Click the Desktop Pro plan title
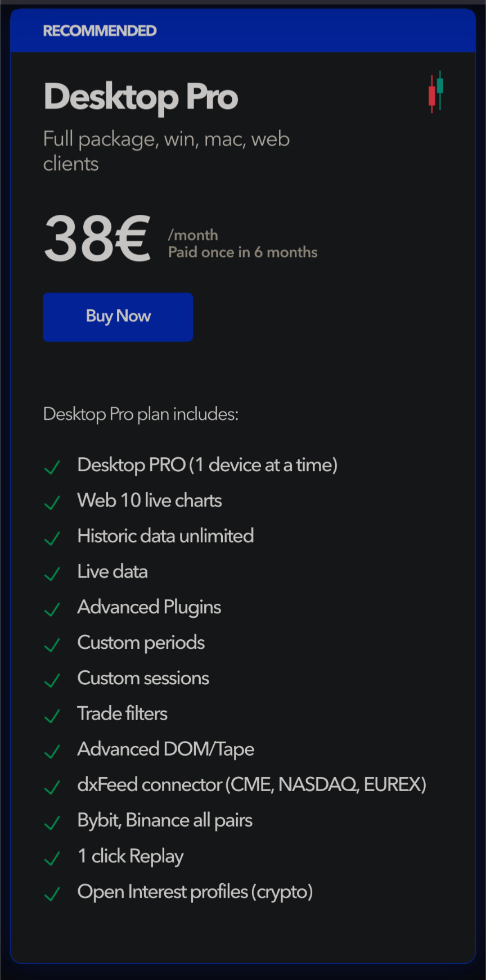486x980 pixels. pos(141,97)
